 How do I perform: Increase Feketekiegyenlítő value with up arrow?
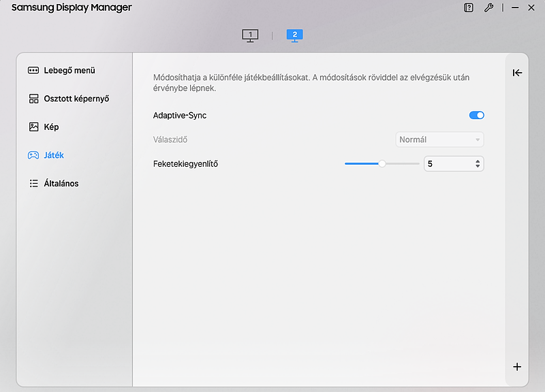click(478, 161)
